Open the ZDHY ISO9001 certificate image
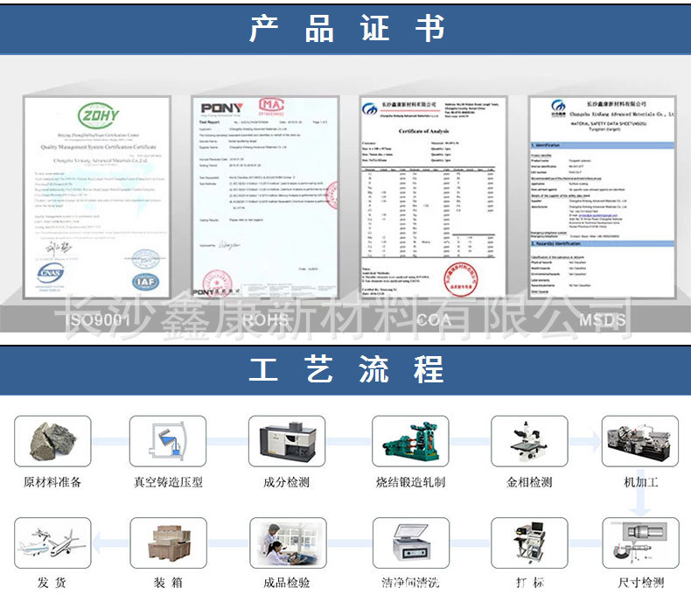691x616 pixels. [x=97, y=197]
